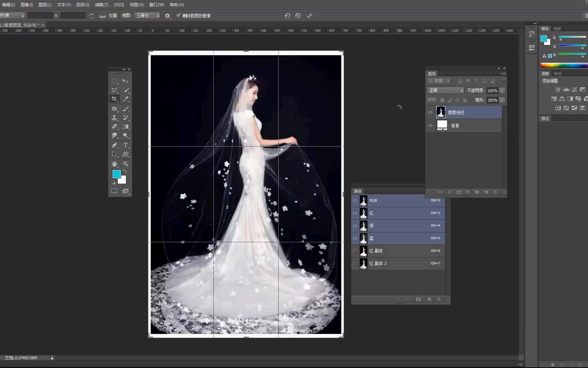Screen dimensions: 588x368
Task: Commit the crop with the checkmark icon
Action: pyautogui.click(x=309, y=15)
